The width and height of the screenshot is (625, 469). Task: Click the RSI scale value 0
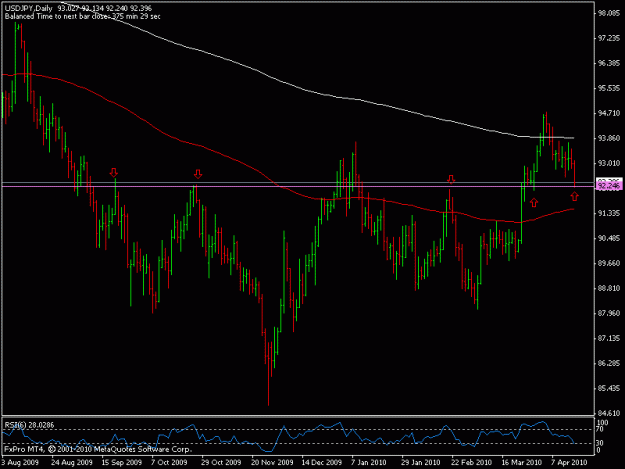(x=599, y=450)
